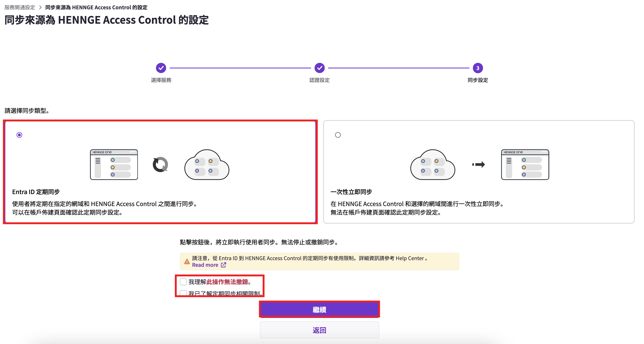Click the 認證設定 step label
The image size is (644, 344).
point(319,80)
